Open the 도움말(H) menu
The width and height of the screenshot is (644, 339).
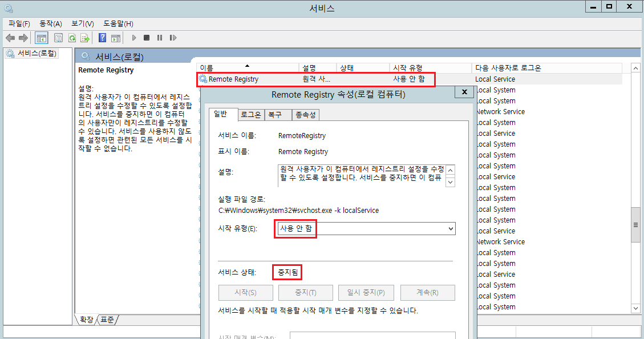click(118, 24)
